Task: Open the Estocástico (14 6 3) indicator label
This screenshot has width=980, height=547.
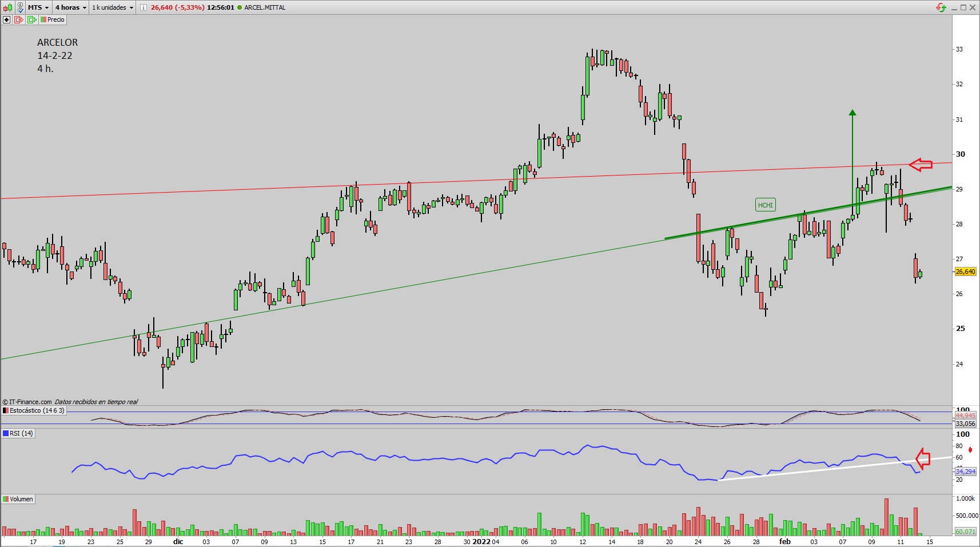Action: pyautogui.click(x=34, y=410)
